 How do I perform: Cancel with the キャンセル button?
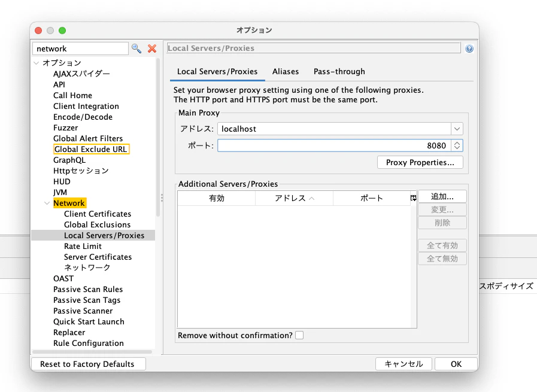[x=403, y=364]
